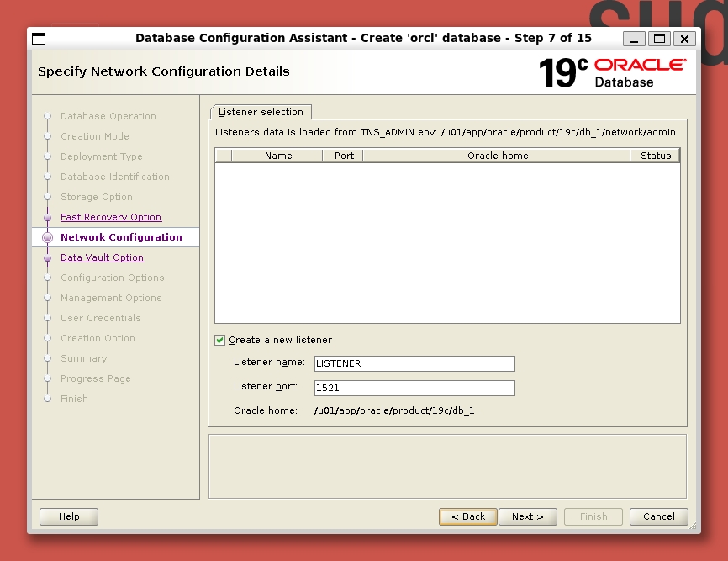This screenshot has width=728, height=561.
Task: Click the Listener name input field
Action: pos(414,363)
